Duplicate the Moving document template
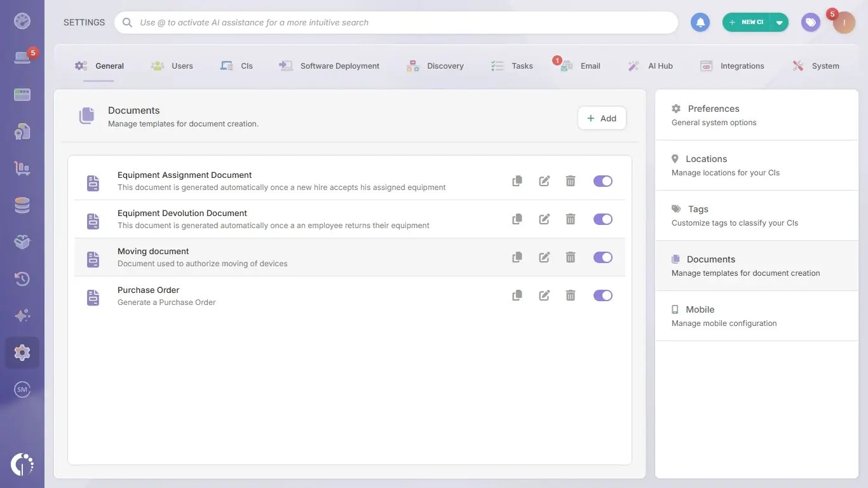The height and width of the screenshot is (488, 868). point(517,257)
